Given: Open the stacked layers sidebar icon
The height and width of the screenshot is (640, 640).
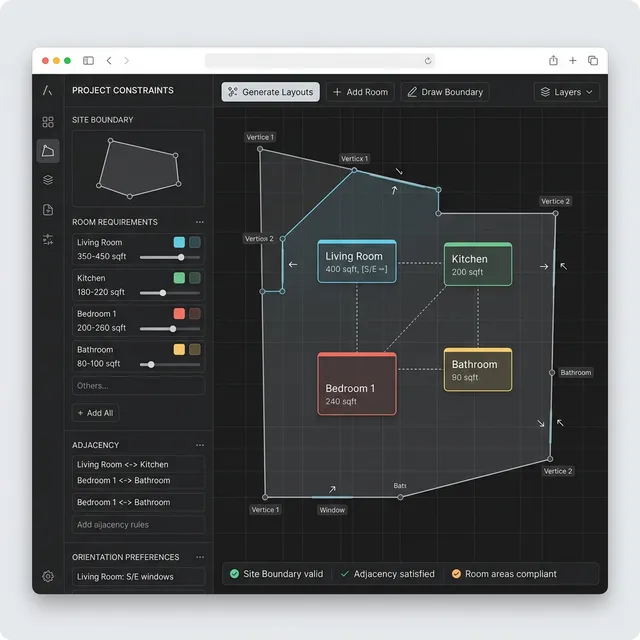Looking at the screenshot, I should 48,180.
